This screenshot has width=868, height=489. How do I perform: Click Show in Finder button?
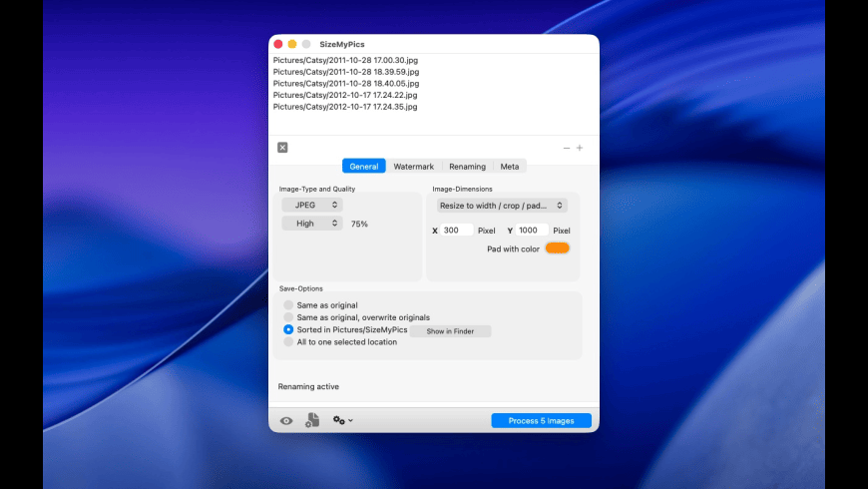[x=450, y=331]
